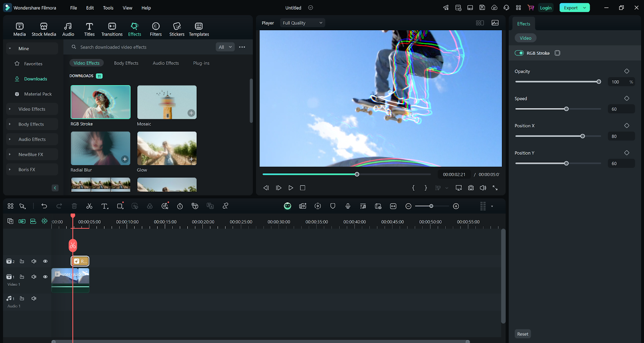
Task: Click the player volume speaker icon
Action: (x=483, y=188)
